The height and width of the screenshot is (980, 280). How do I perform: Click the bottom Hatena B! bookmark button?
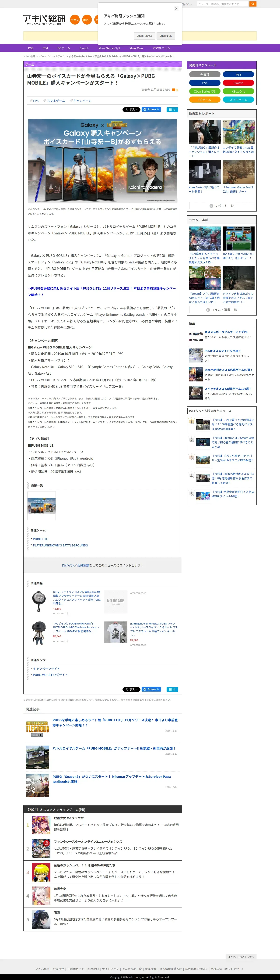pyautogui.click(x=172, y=689)
